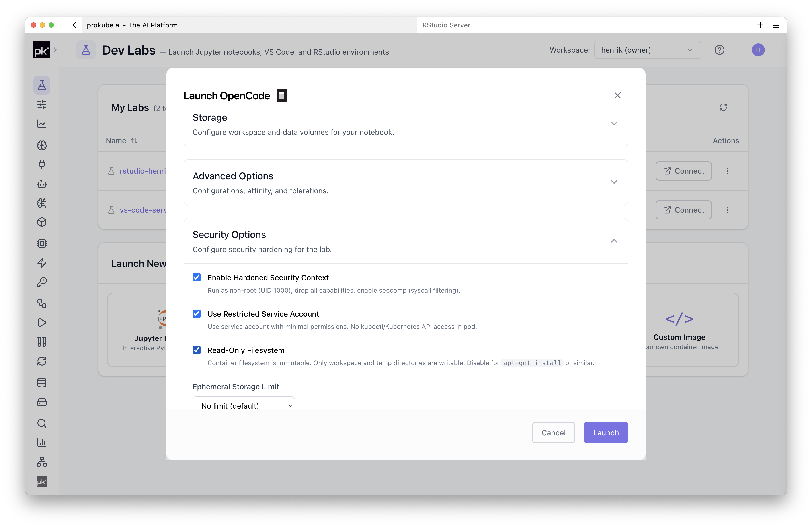
Task: Click the Cancel button
Action: pos(553,432)
